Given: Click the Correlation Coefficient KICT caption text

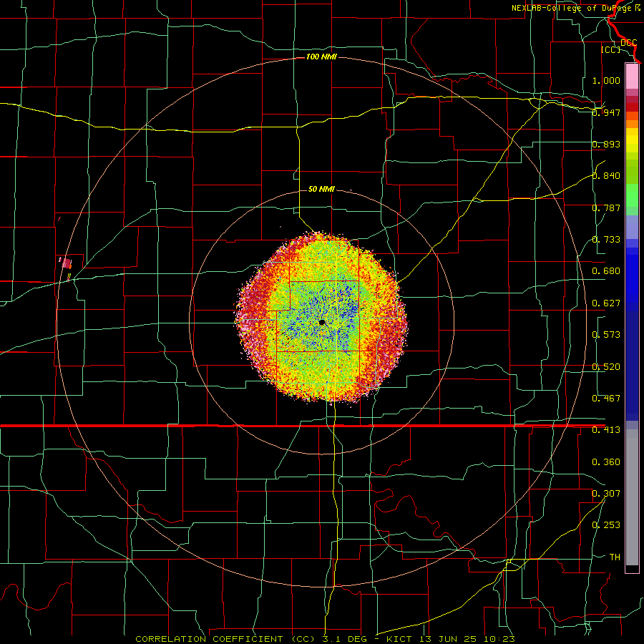Looking at the screenshot, I should point(325,639).
